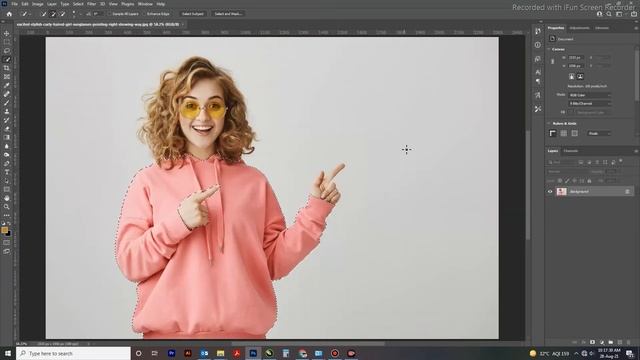Switch to the Adjustments tab

(579, 28)
